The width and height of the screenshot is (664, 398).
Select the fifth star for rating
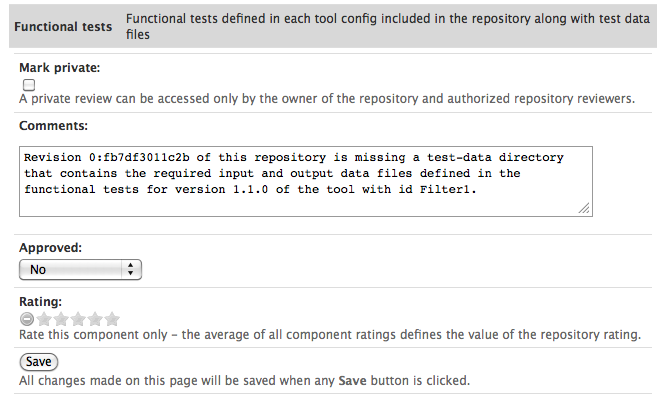click(112, 319)
